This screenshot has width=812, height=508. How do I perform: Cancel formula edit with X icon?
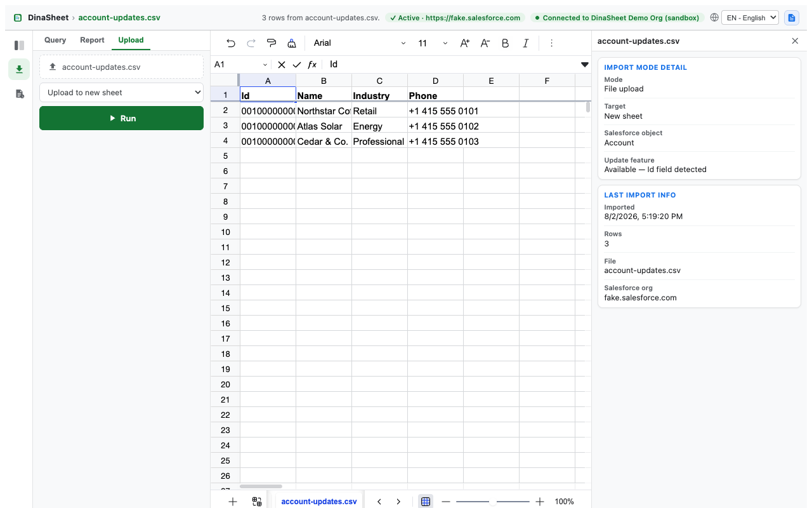click(282, 65)
